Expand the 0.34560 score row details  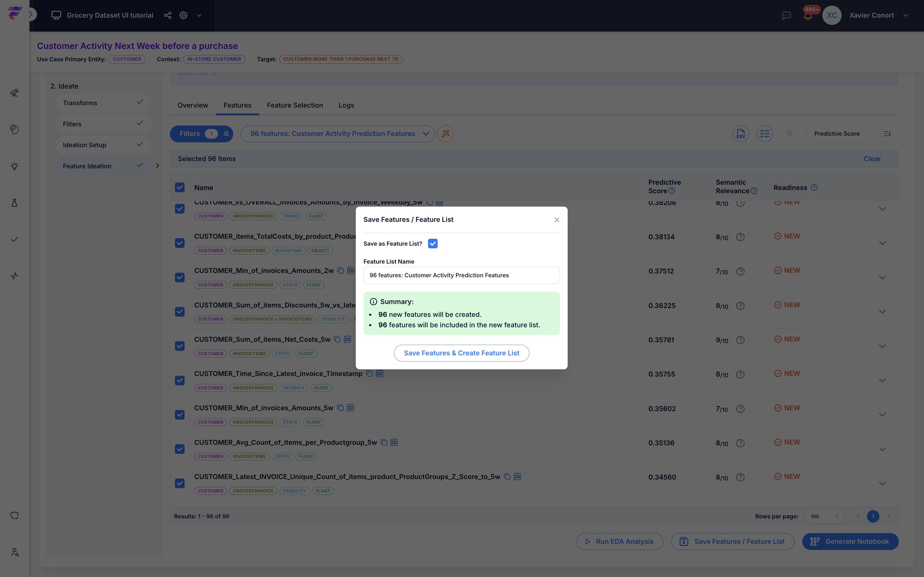882,484
